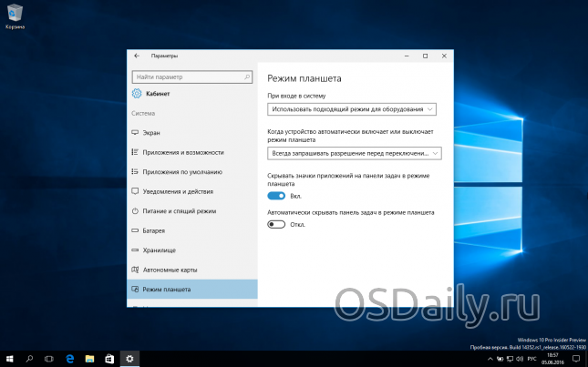588x367 pixels.
Task: Expand the 'При входе в систему' dropdown
Action: click(353, 109)
